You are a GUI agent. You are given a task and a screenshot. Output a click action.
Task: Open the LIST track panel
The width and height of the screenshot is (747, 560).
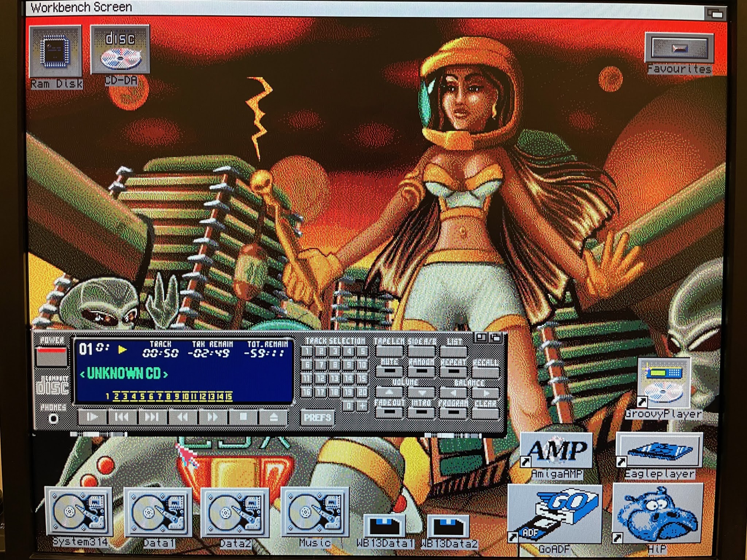tap(453, 351)
